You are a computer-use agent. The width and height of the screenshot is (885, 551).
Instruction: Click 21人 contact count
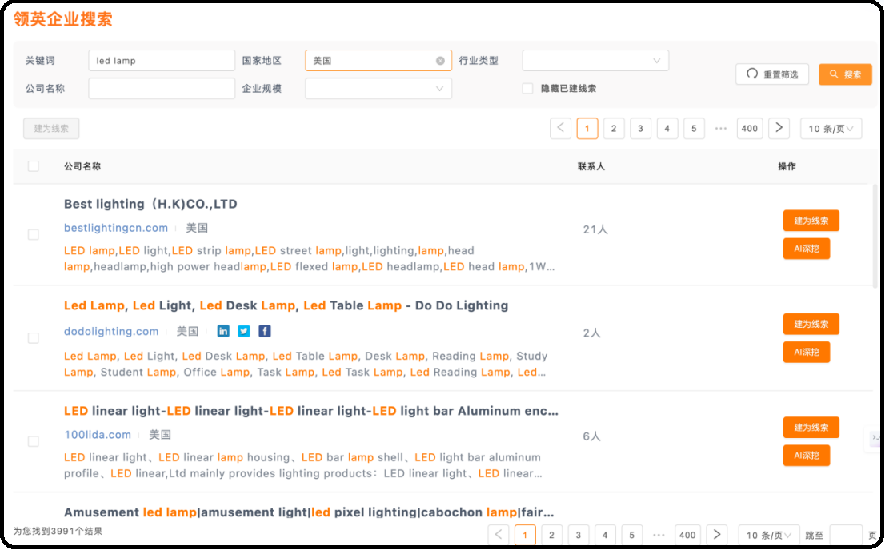(x=595, y=229)
